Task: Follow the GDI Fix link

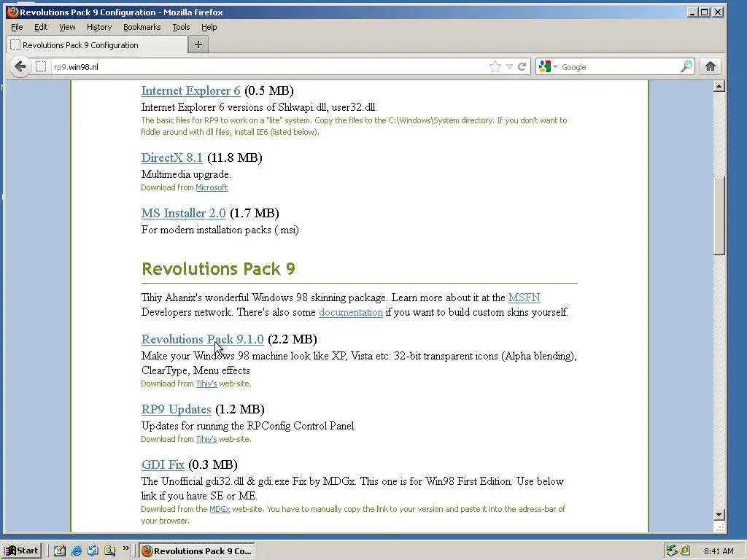Action: 163,464
